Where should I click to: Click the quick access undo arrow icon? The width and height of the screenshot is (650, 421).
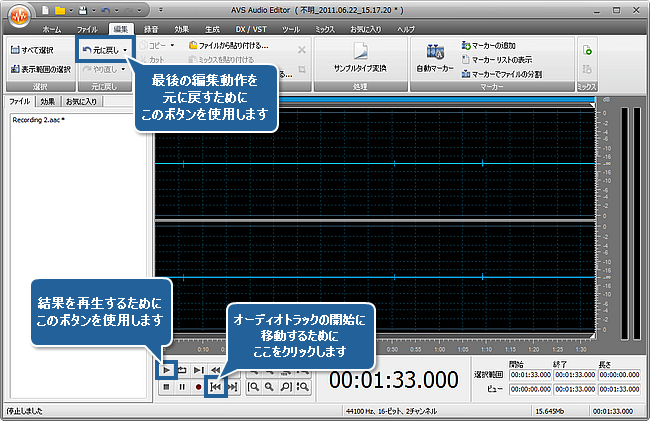106,10
